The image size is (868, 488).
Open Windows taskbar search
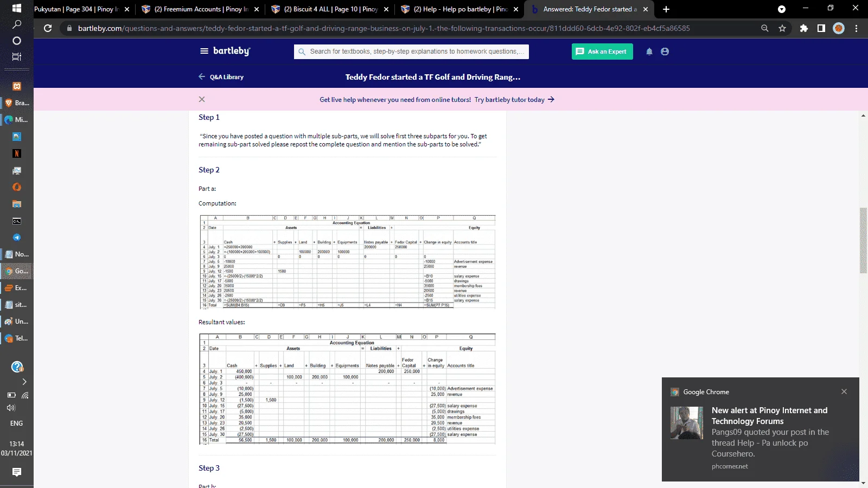coord(17,24)
